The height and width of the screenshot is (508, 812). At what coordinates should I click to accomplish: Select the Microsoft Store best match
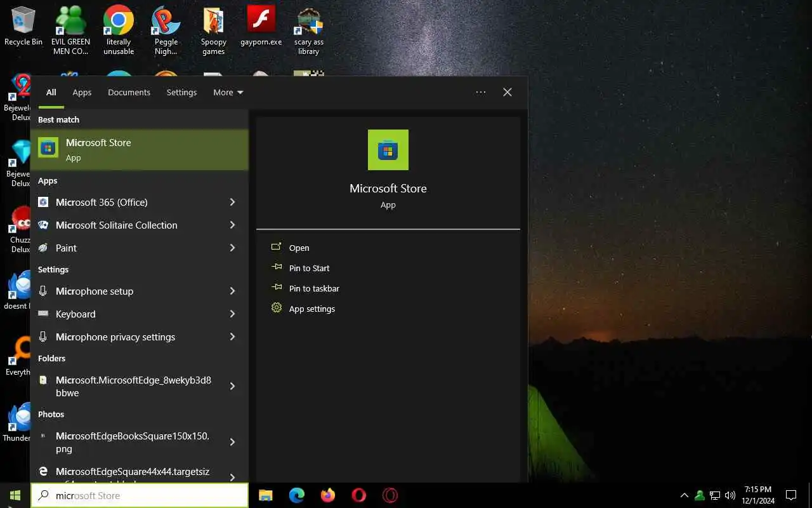click(139, 150)
